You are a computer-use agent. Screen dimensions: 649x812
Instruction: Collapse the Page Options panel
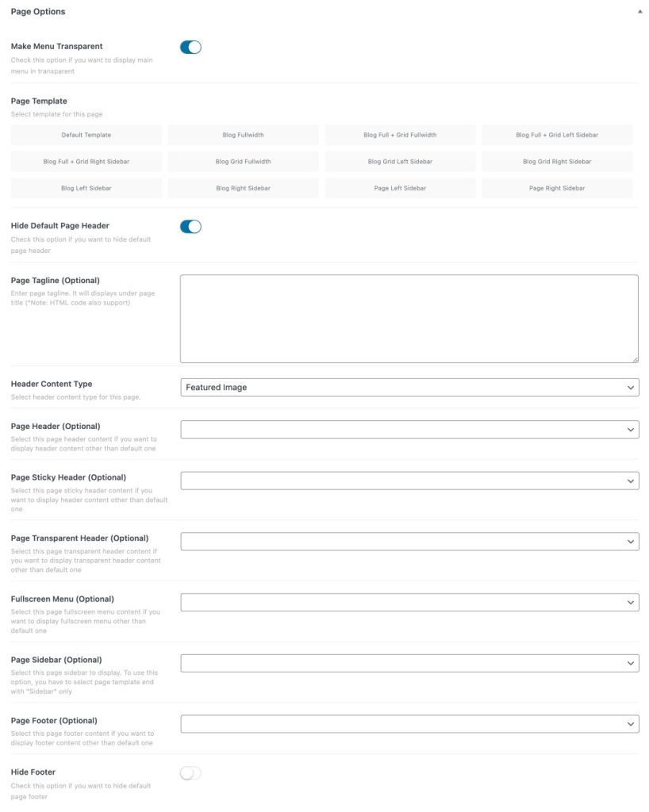640,12
